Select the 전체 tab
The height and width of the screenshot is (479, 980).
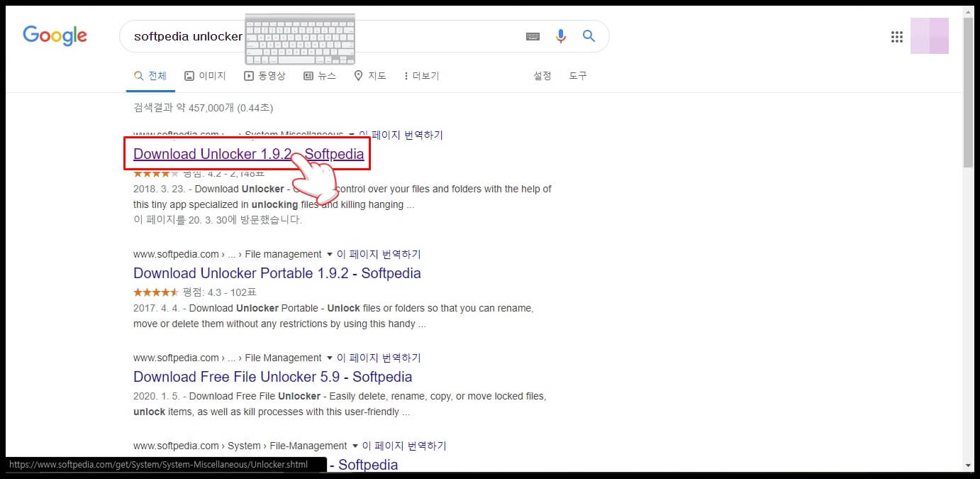pos(150,76)
